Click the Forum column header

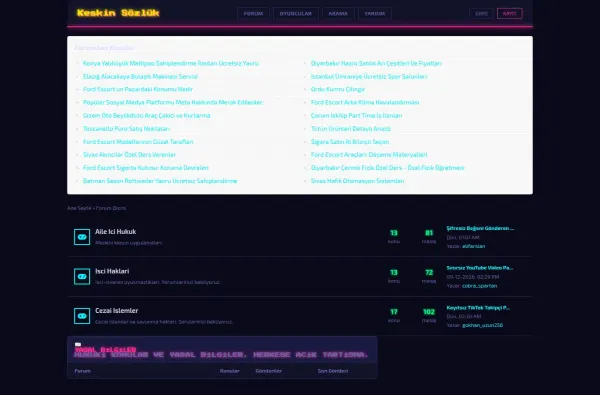pos(83,371)
